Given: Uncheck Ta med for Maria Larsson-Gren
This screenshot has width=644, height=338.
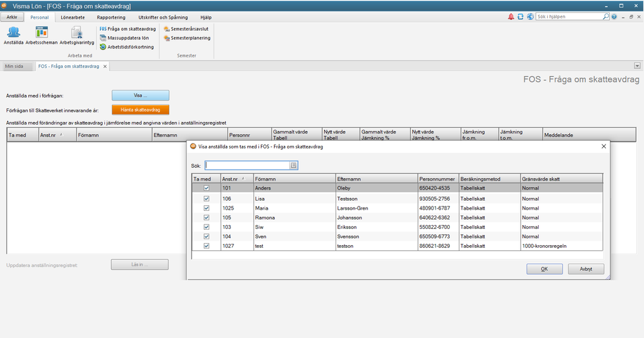Looking at the screenshot, I should click(x=206, y=208).
